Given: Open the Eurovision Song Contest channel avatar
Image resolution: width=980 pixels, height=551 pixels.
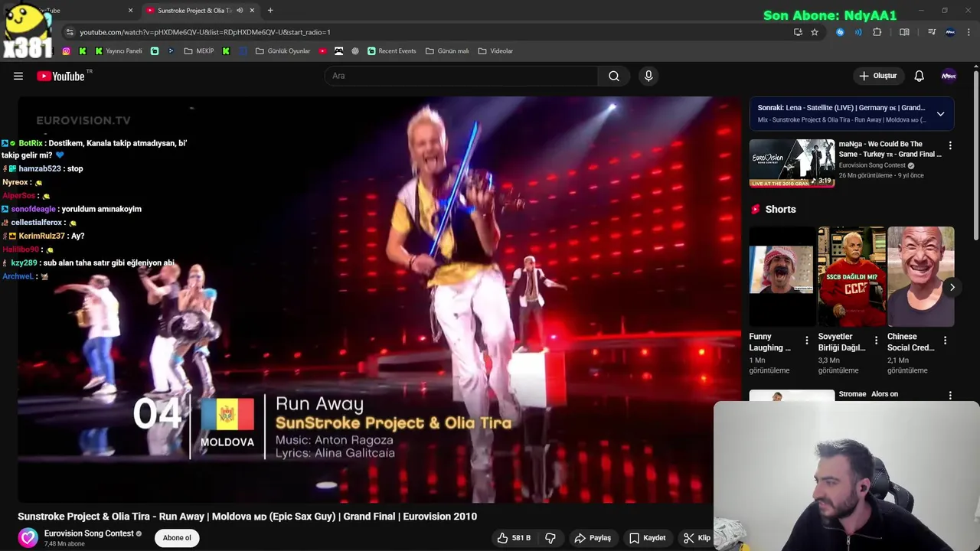Looking at the screenshot, I should 28,537.
